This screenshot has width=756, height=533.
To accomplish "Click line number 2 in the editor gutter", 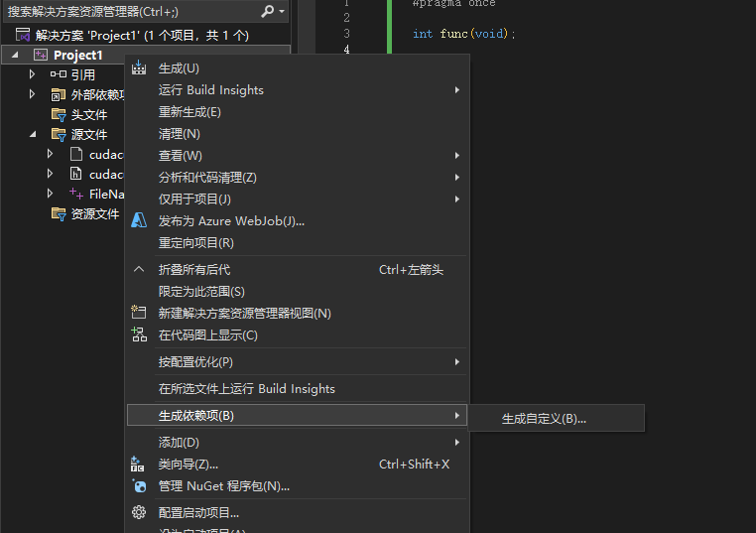I will [346, 18].
